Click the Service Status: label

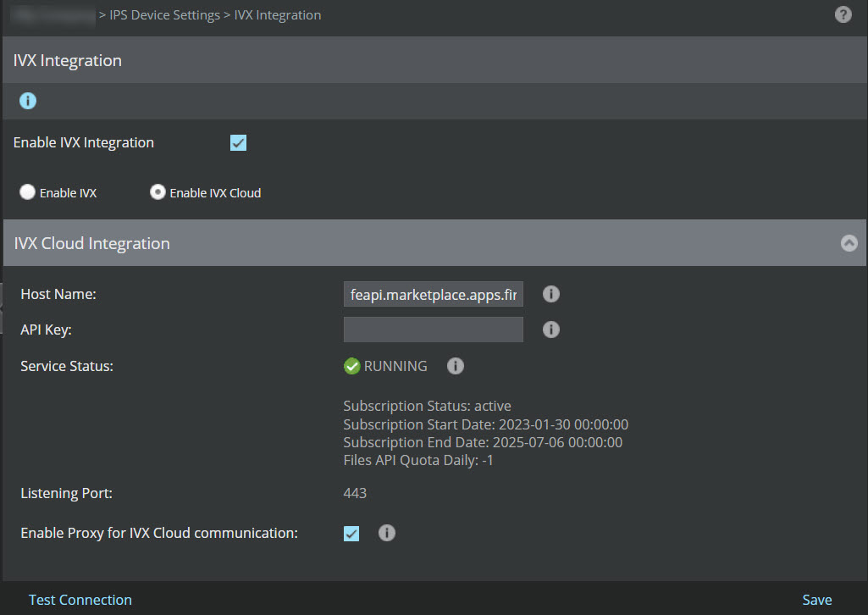[66, 366]
